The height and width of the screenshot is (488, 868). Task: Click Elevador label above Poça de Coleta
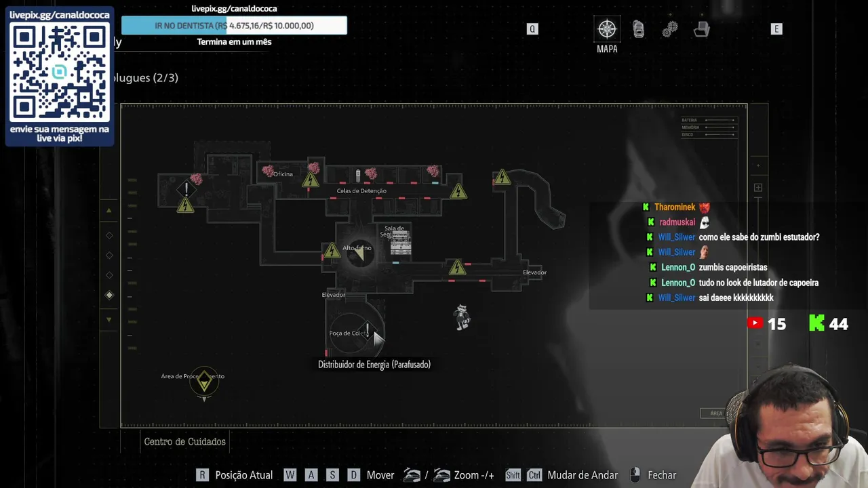[333, 295]
